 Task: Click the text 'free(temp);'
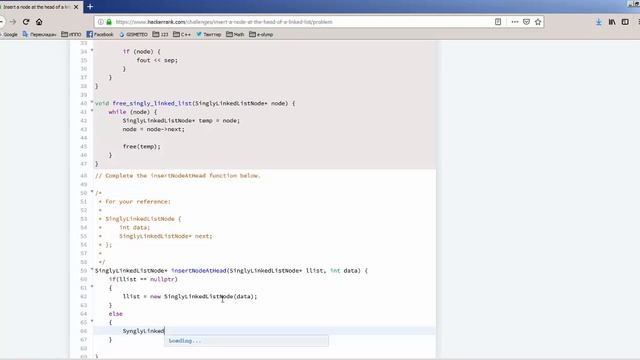pyautogui.click(x=142, y=147)
